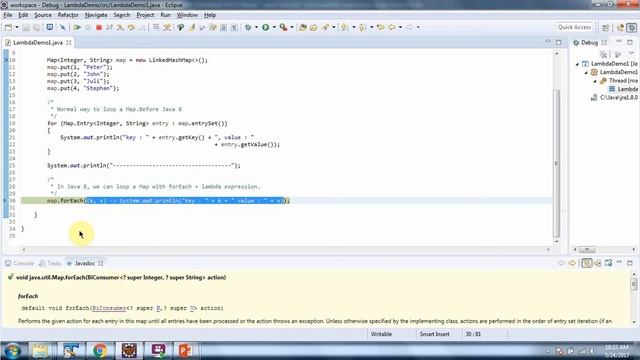This screenshot has height=360, width=640.
Task: Toggle Link with Selection in Javadoc view
Action: point(587,263)
